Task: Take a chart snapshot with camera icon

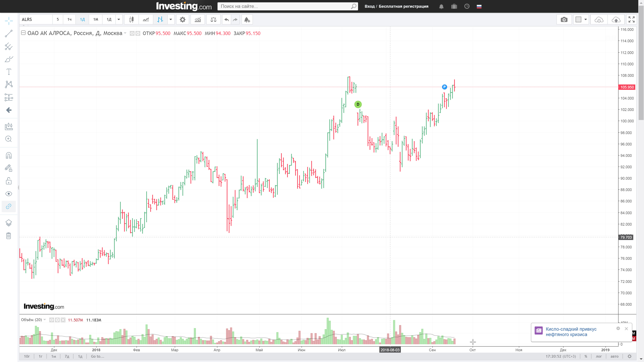Action: 564,19
